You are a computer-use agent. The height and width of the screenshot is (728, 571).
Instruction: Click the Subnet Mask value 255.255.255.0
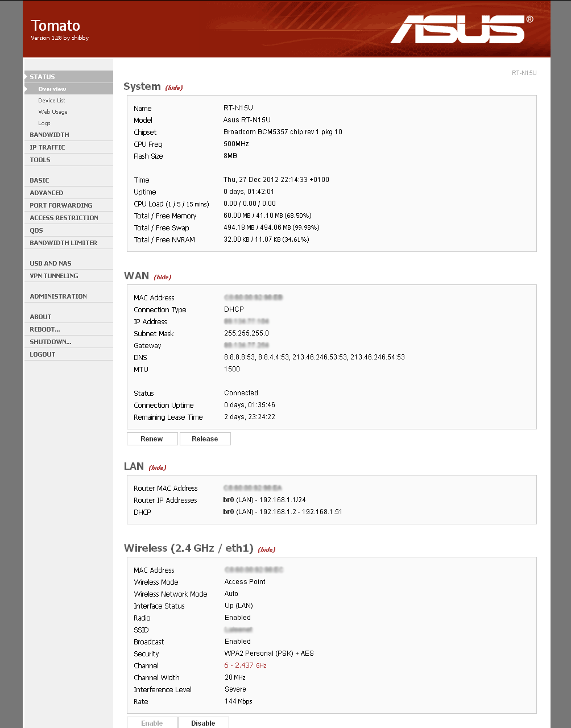(246, 333)
